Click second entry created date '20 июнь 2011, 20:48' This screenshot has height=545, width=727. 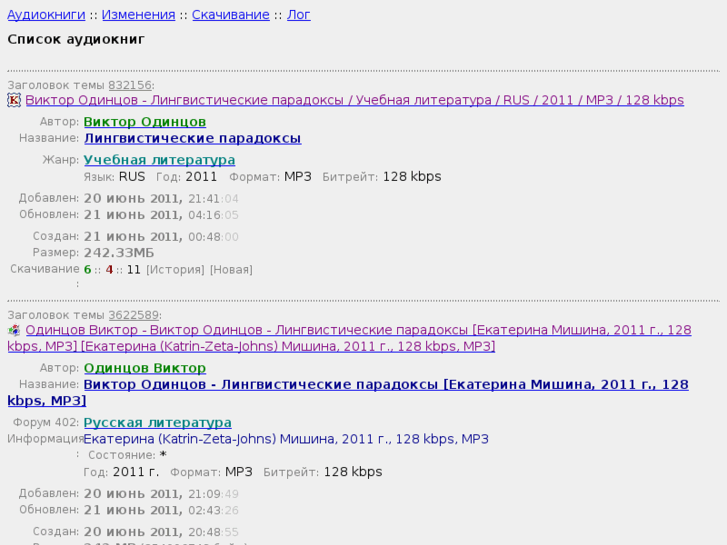[161, 532]
